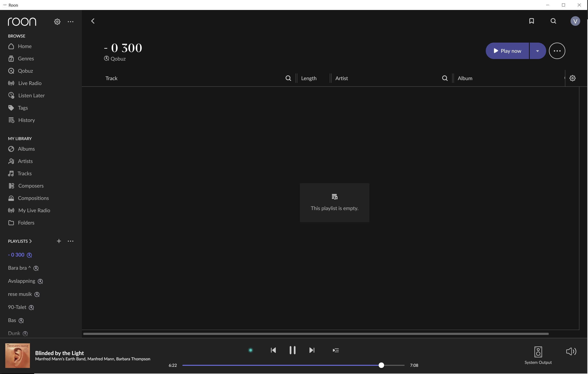Open the Playlists more-options menu
The image size is (588, 374).
coord(71,241)
